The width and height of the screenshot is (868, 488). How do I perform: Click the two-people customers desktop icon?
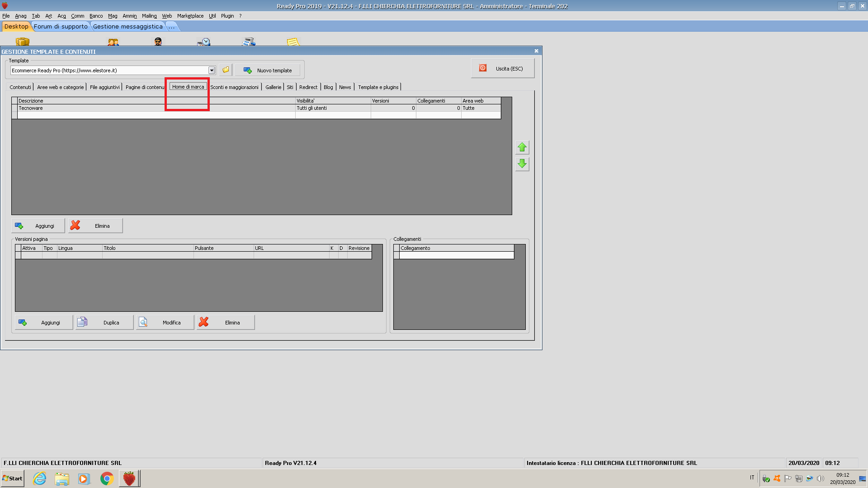coord(113,42)
